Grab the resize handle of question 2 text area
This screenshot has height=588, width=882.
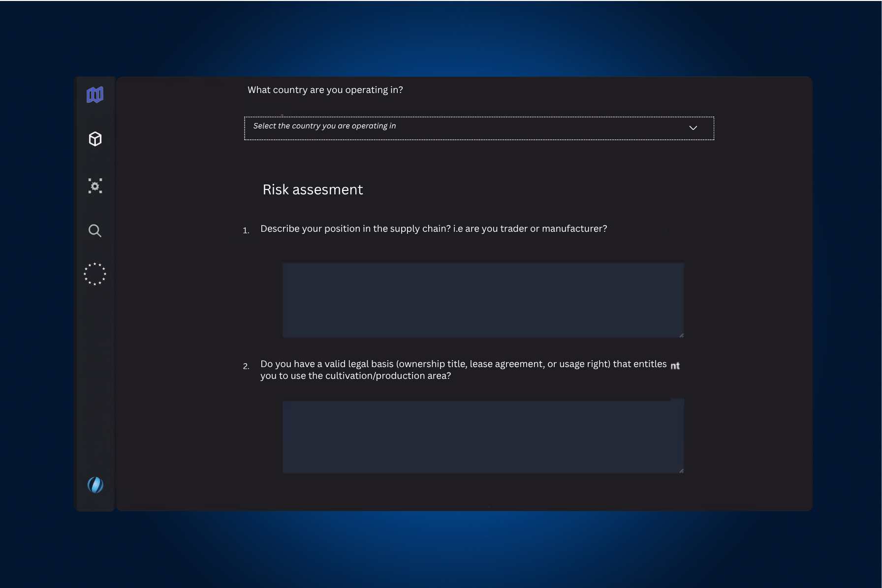point(681,471)
